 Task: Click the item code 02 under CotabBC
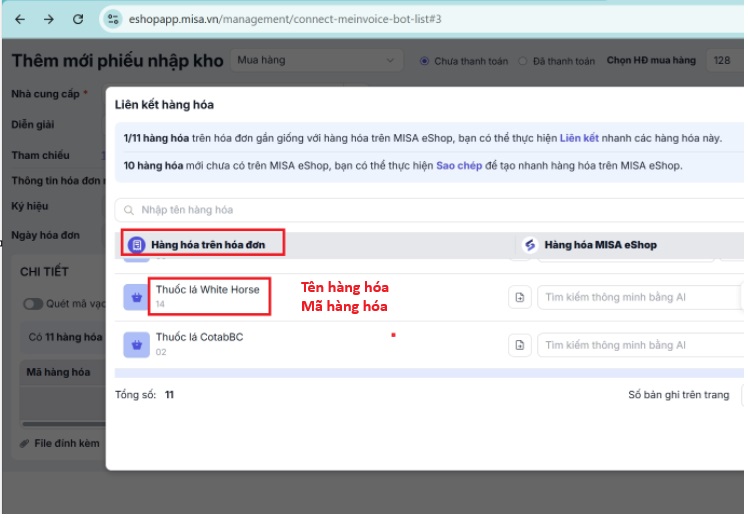click(x=161, y=352)
